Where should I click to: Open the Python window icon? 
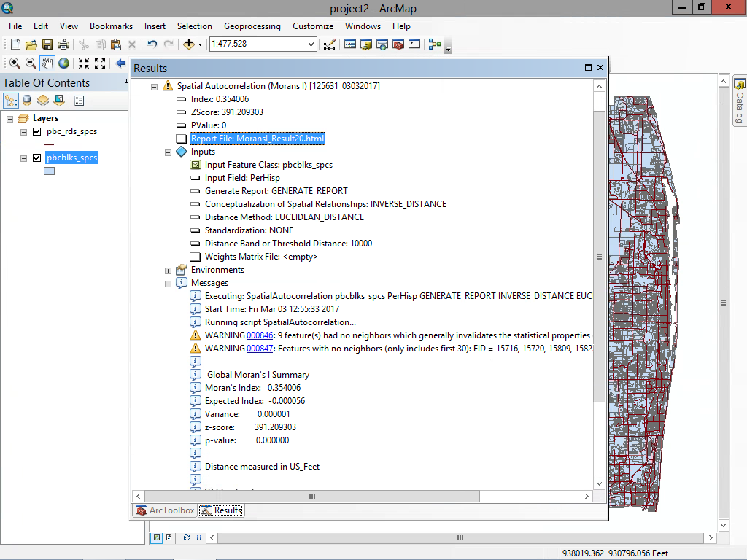tap(414, 44)
